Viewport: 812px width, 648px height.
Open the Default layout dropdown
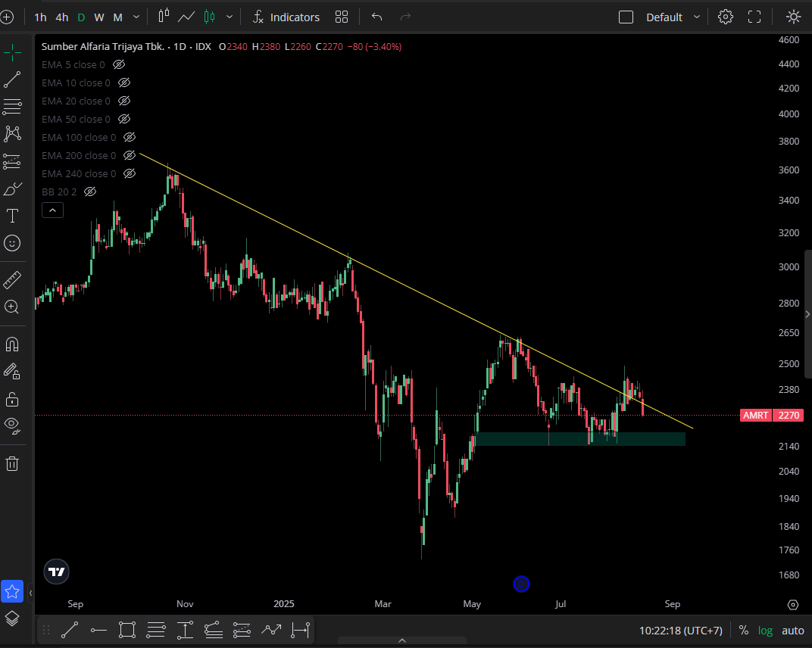[x=673, y=17]
